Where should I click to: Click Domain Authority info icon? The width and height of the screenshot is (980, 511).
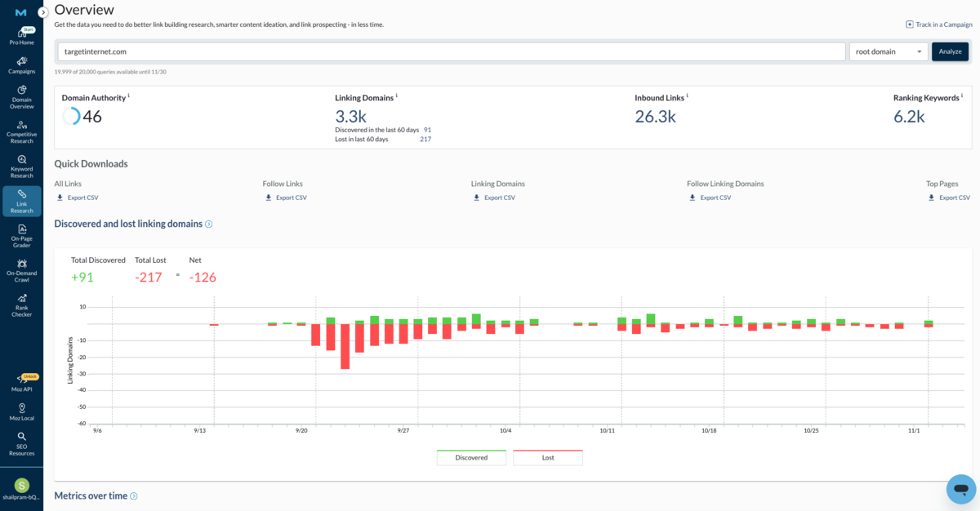coord(128,96)
